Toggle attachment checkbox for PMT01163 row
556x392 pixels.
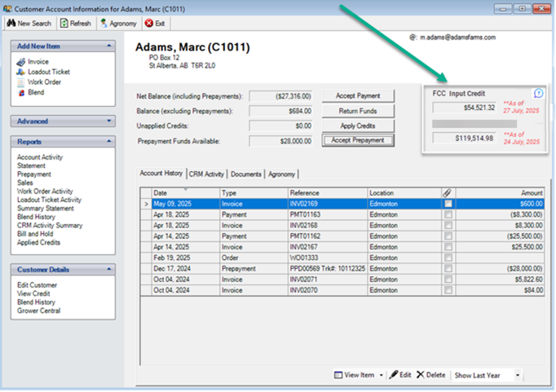click(x=448, y=214)
